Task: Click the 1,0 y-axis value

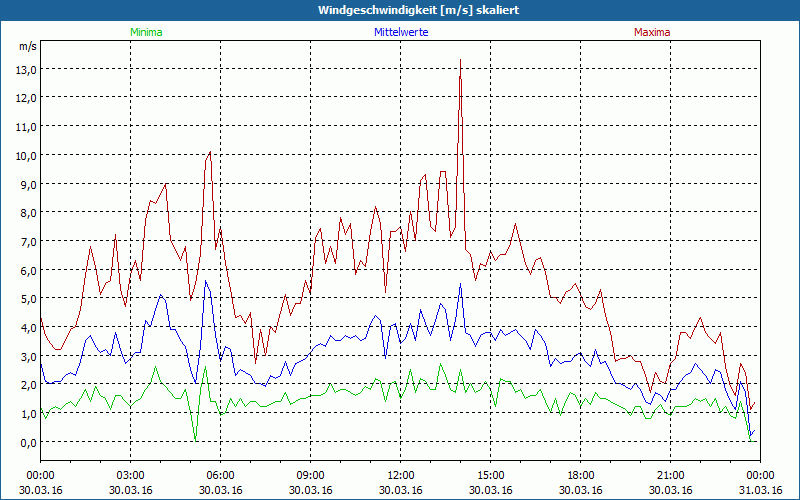Action: 29,414
